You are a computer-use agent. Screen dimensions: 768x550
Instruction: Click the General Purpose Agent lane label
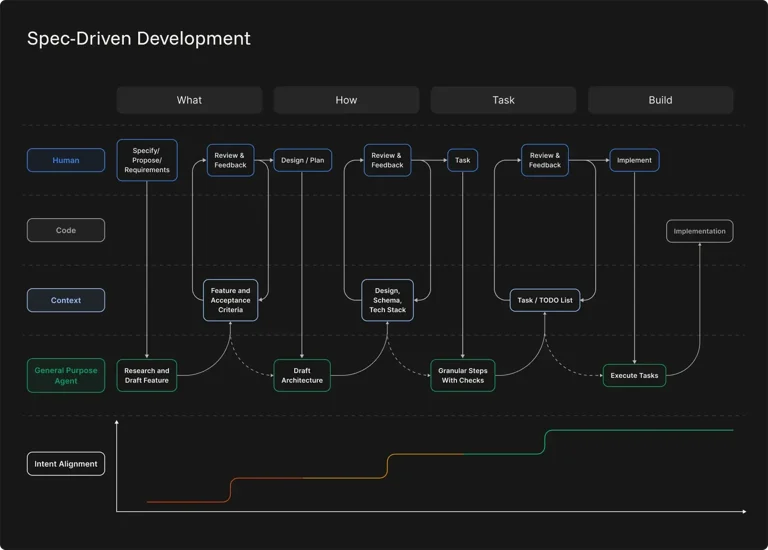click(66, 376)
